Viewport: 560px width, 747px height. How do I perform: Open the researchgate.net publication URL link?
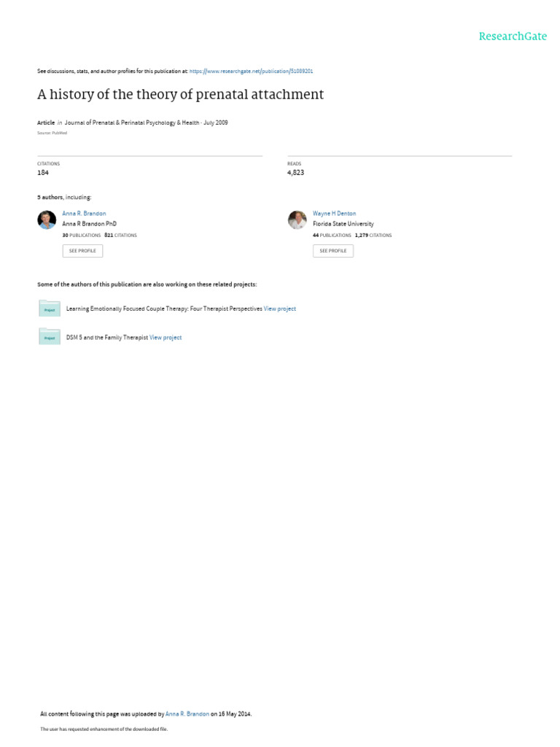tap(251, 71)
